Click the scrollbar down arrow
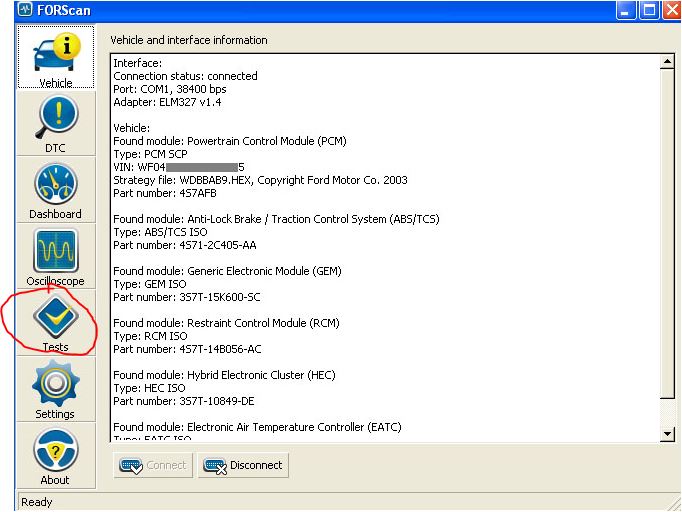682x512 pixels. point(667,434)
